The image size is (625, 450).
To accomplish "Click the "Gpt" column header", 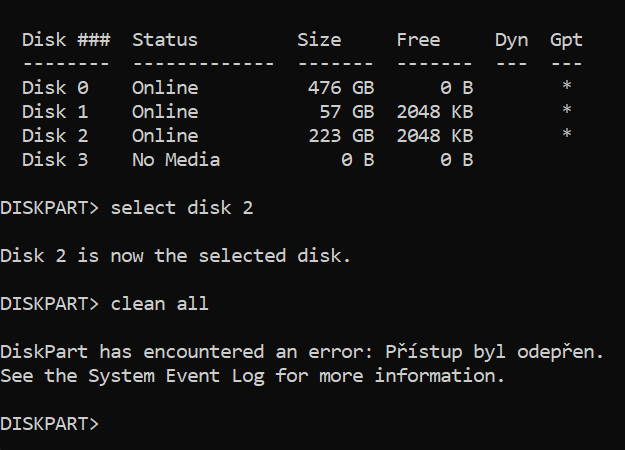I will point(566,40).
